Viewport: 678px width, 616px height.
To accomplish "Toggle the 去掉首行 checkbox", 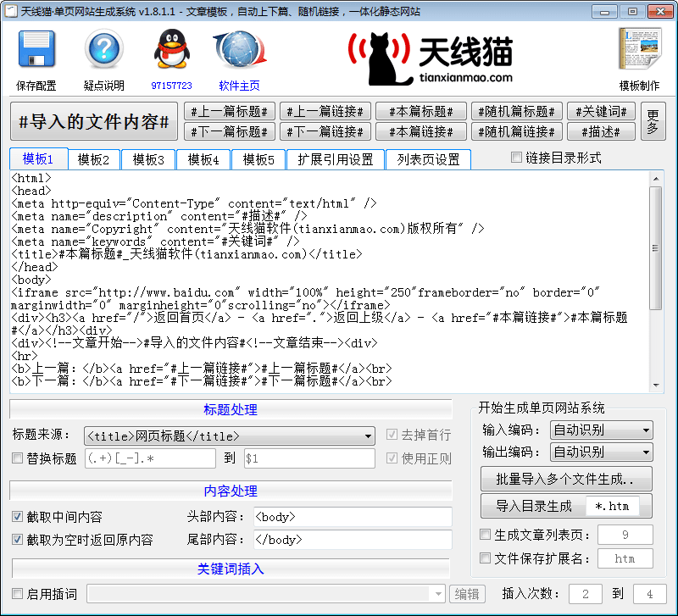I will pos(392,435).
